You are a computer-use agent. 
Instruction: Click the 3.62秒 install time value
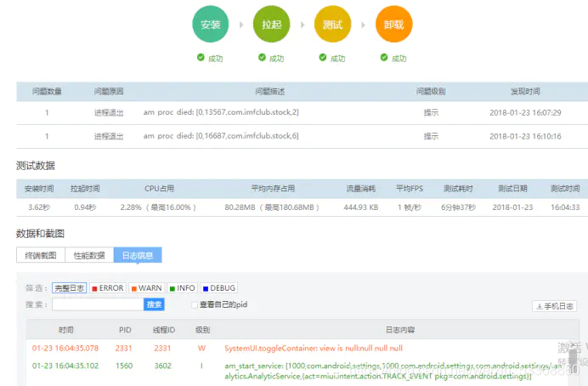[39, 207]
